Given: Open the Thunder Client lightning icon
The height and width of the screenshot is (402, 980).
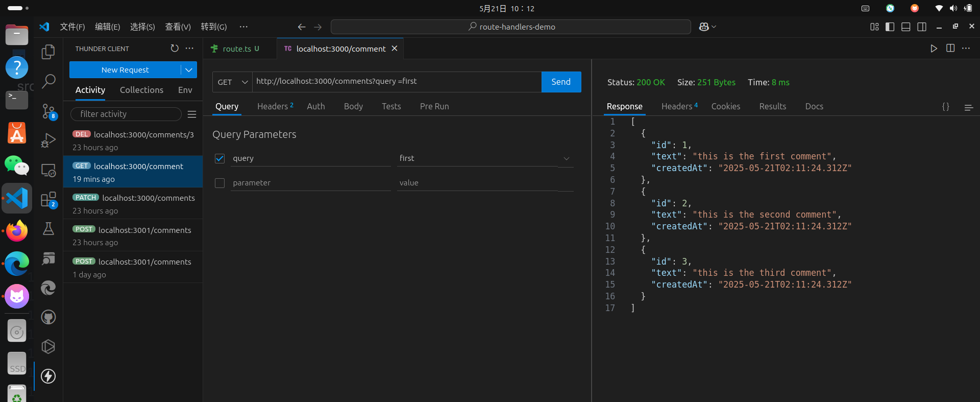Looking at the screenshot, I should point(48,376).
